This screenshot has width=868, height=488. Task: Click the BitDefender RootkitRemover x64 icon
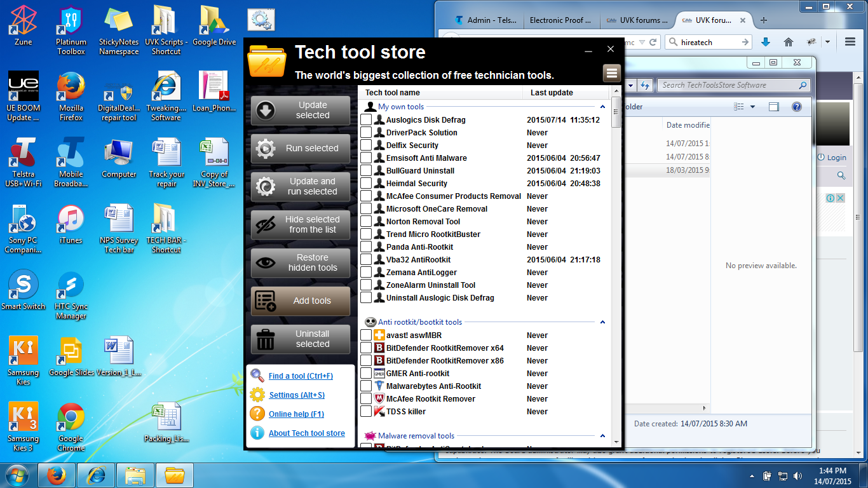pos(379,348)
